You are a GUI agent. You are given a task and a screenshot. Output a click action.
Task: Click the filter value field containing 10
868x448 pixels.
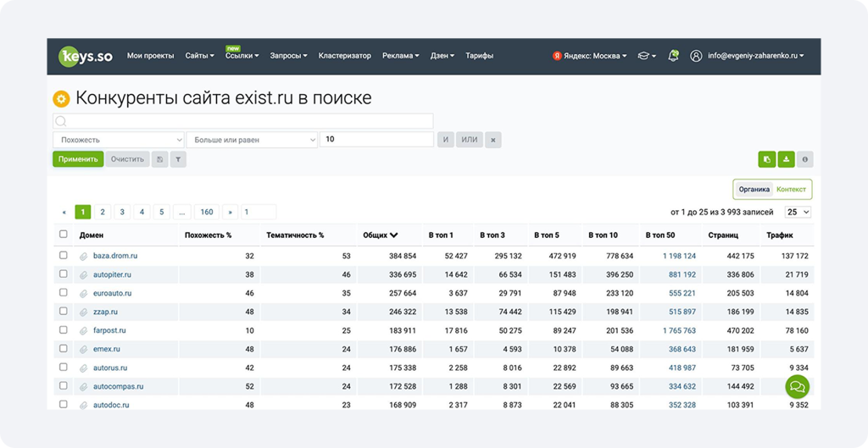[376, 140]
